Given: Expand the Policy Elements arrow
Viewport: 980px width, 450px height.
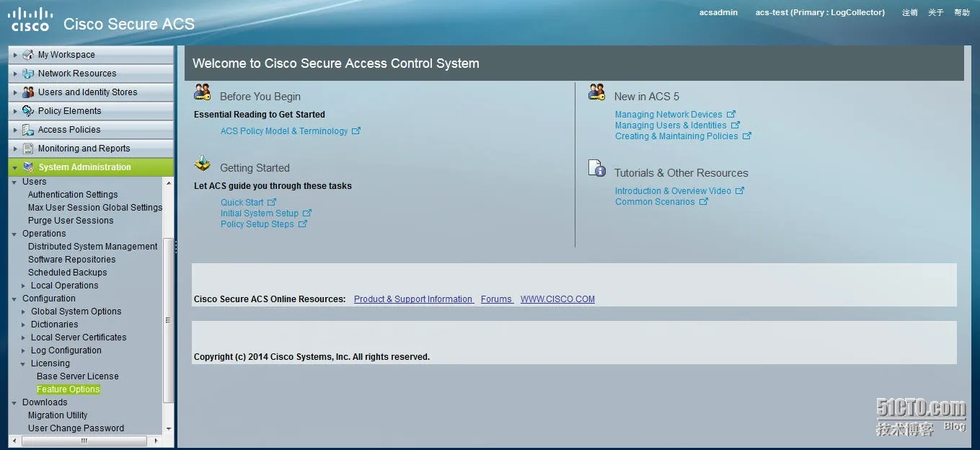Looking at the screenshot, I should click(15, 111).
